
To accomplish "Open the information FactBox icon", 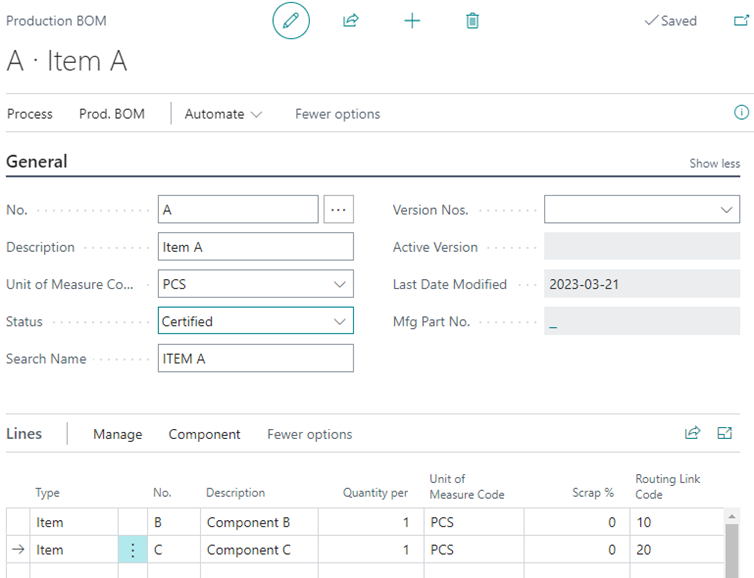I will point(741,113).
